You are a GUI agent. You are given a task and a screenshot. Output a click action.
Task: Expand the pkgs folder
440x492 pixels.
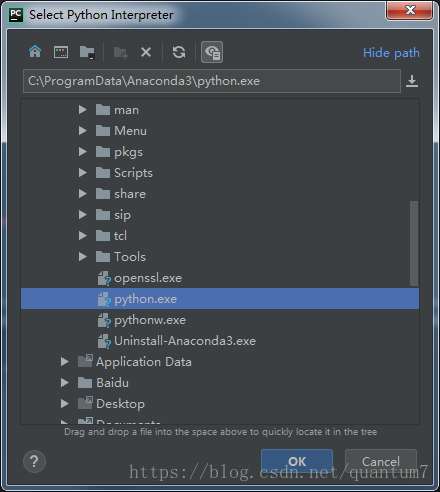tap(83, 152)
